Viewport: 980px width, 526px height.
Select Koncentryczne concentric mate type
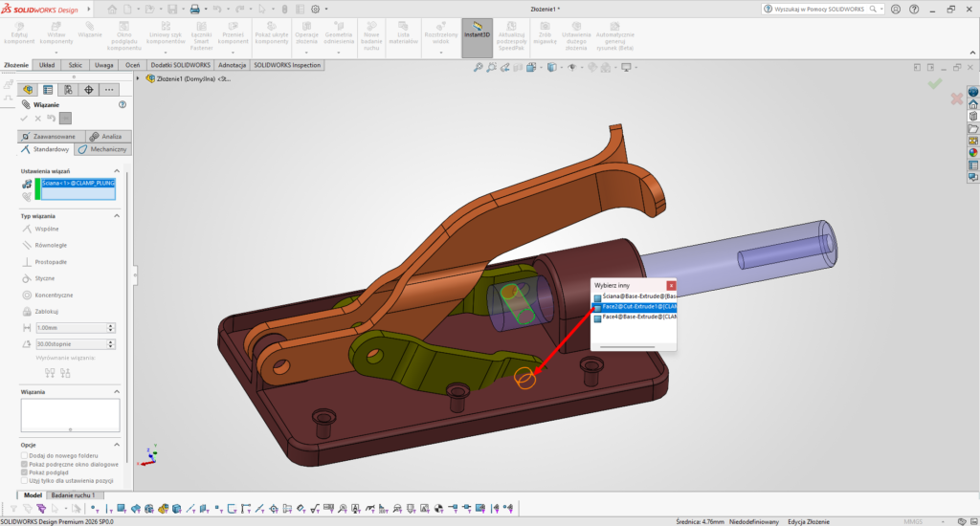(48, 295)
